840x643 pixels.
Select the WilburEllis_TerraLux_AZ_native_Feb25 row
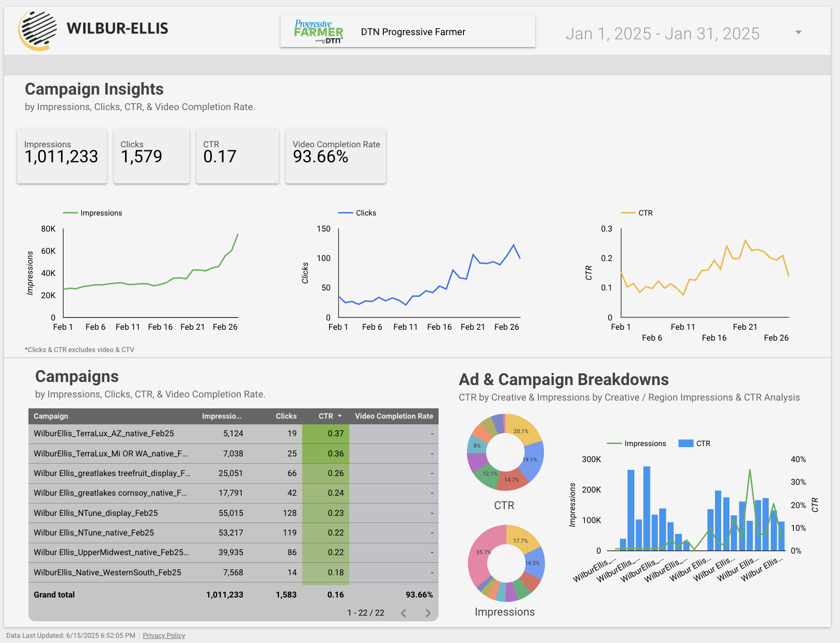234,434
